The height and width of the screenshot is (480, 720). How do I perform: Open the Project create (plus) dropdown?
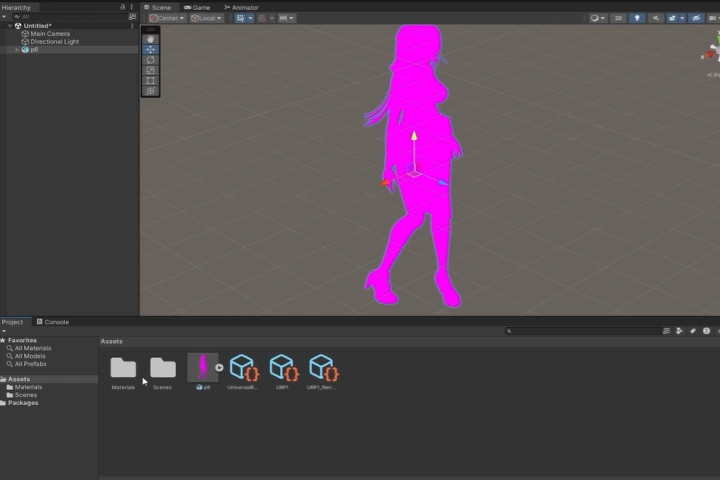[4, 331]
